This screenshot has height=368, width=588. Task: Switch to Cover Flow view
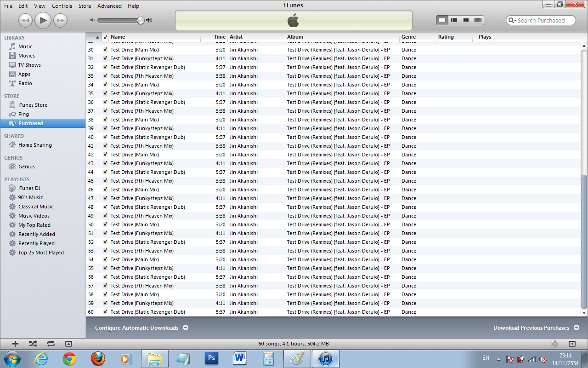(478, 20)
